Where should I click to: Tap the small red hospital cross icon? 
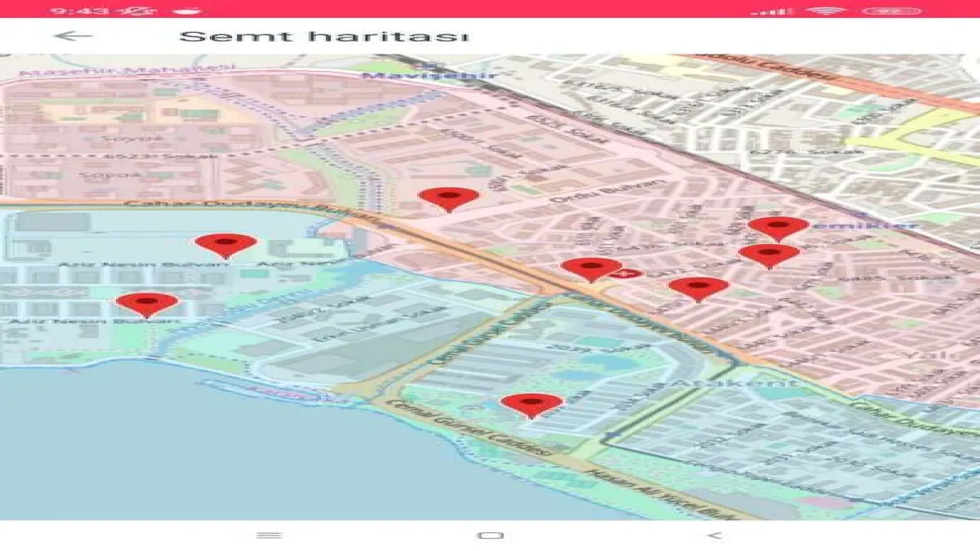628,274
